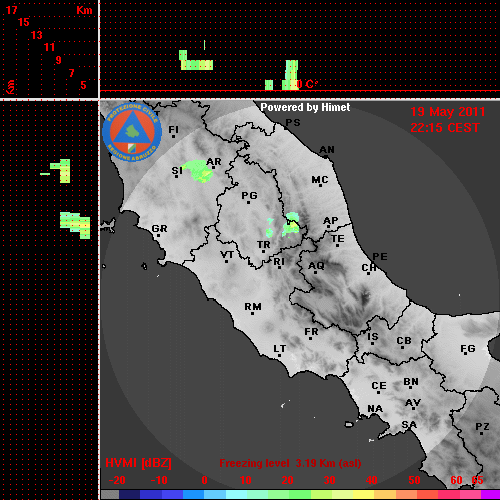Click the AQ city marker
Image resolution: width=500 pixels, height=500 pixels.
click(x=315, y=272)
